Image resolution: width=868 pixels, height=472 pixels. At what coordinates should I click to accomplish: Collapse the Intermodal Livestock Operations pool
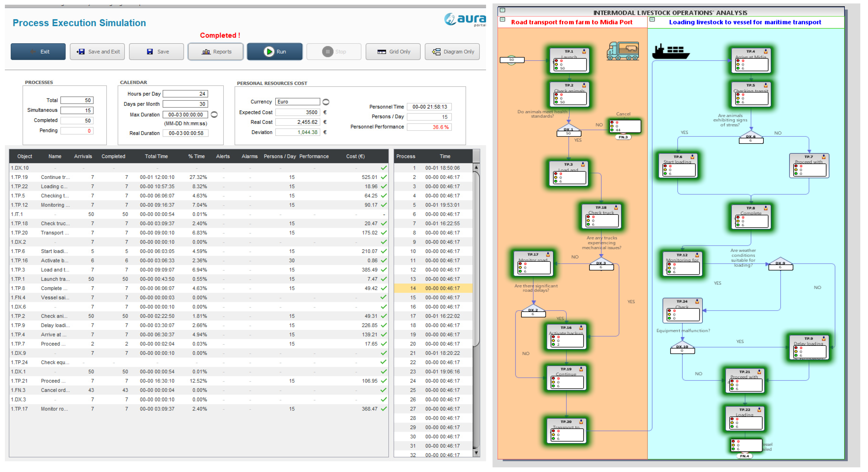pos(502,10)
